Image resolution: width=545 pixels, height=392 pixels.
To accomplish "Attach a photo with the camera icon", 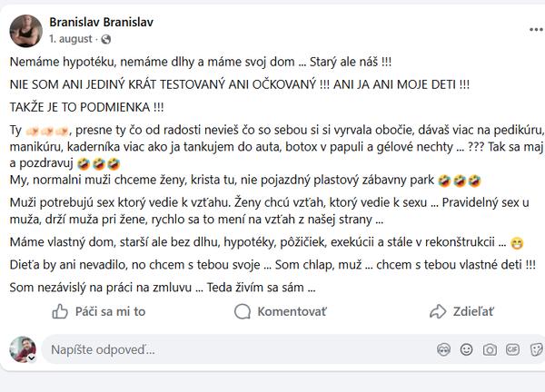I will [x=490, y=349].
